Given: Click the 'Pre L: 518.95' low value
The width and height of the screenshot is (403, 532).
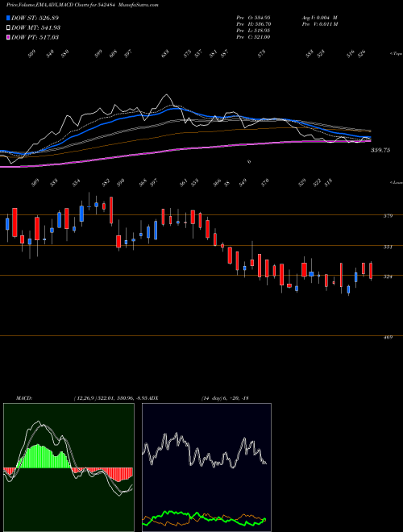Looking at the screenshot, I should 253,31.
